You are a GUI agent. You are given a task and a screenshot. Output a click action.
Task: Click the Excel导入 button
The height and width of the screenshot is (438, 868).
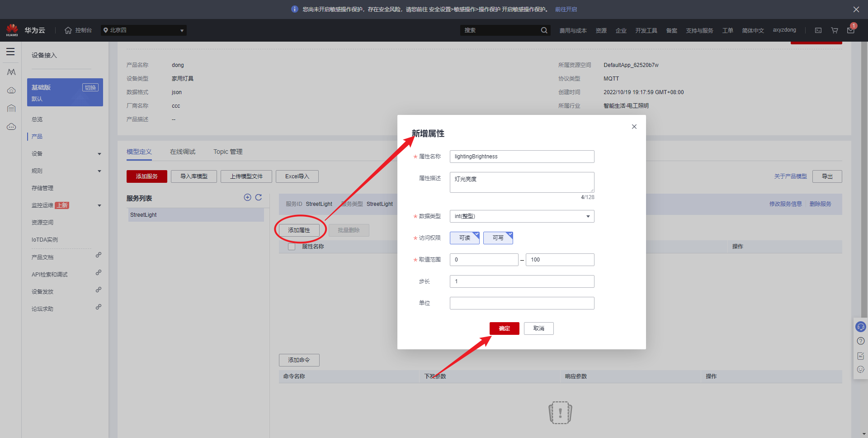click(297, 176)
